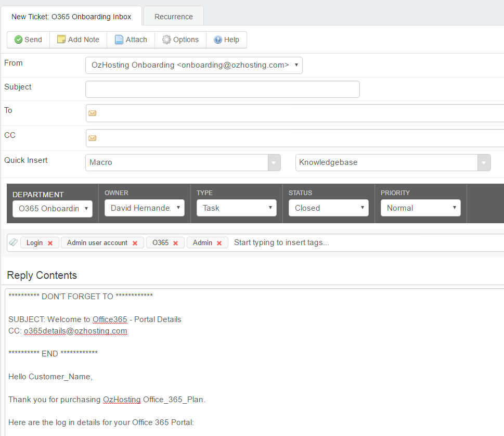Viewport: 504px width, 436px height.
Task: Click the Login tag label
Action: (x=34, y=243)
